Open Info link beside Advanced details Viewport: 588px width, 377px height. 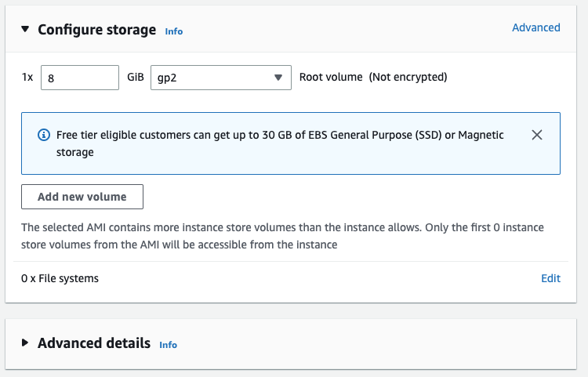coord(168,345)
